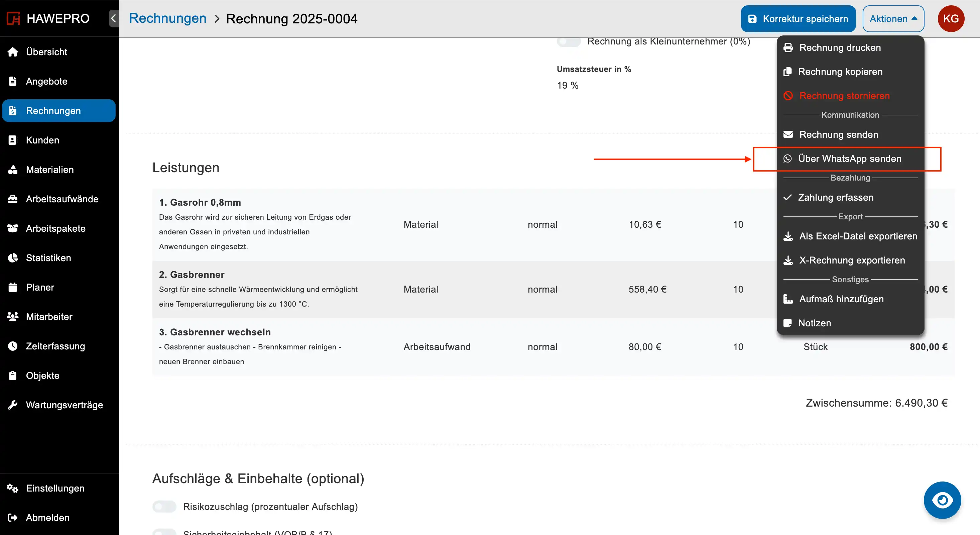Click the Wartungsverträge wrench icon
This screenshot has height=535, width=980.
(13, 405)
